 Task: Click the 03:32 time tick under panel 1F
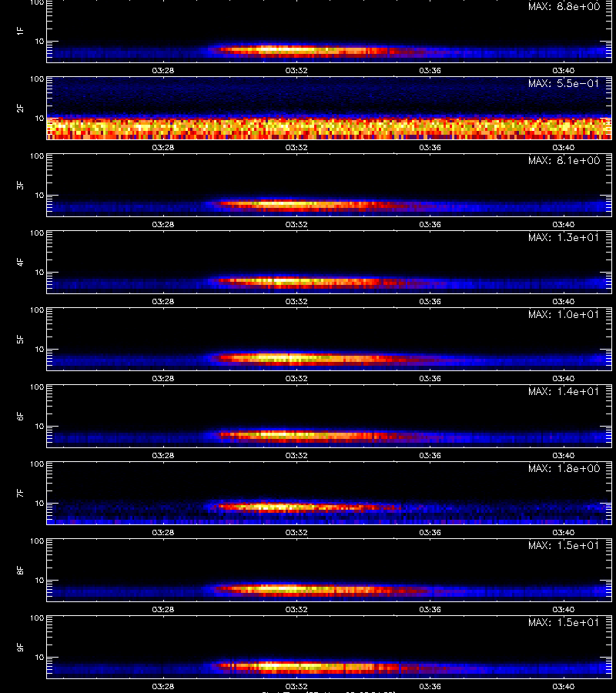(296, 70)
